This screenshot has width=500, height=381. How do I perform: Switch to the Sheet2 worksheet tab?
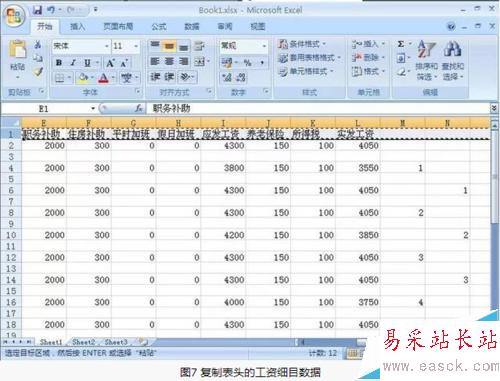(84, 342)
